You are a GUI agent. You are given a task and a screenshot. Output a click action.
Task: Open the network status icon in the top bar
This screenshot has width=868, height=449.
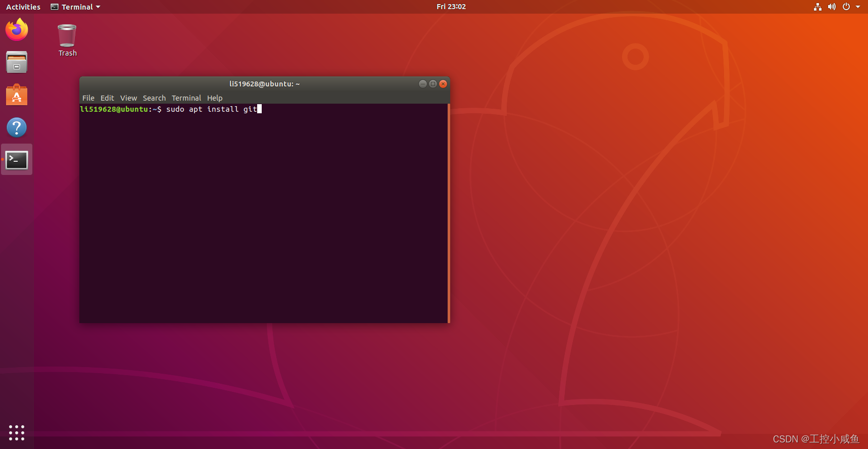click(817, 7)
